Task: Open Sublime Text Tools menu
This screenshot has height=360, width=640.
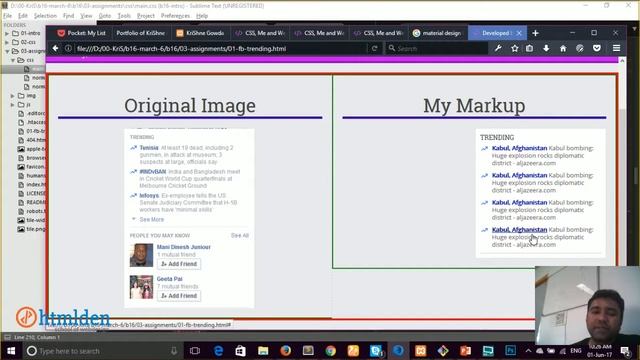Action: [x=124, y=16]
